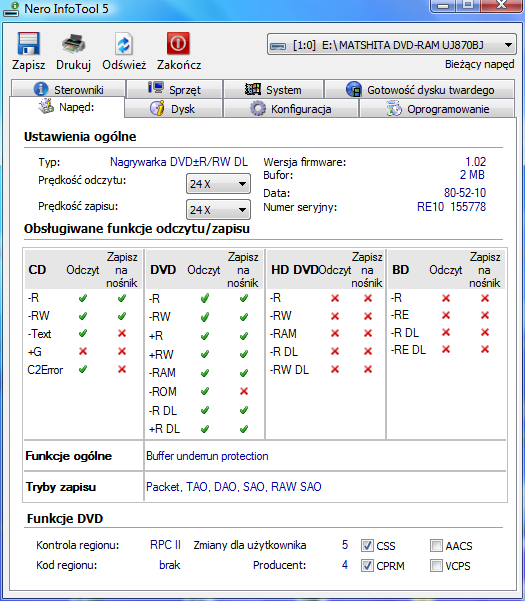Click the 'Tryby zapisu' row label
Screen dimensions: 525x601
point(61,487)
